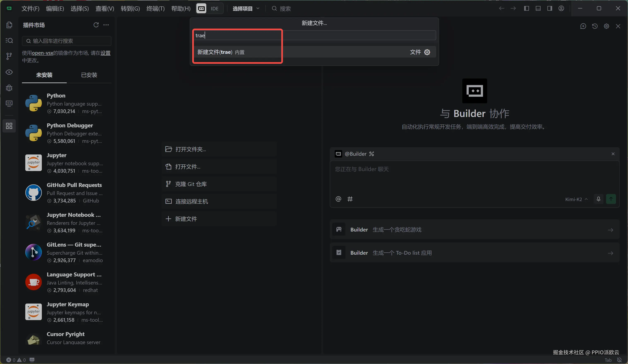Open marketplace more actions ellipsis menu
The height and width of the screenshot is (364, 628).
pyautogui.click(x=106, y=25)
